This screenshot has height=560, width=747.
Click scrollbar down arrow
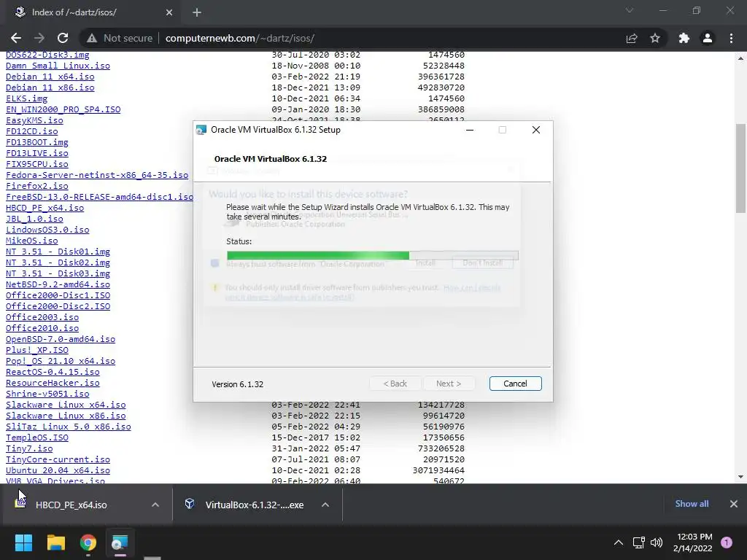click(740, 477)
